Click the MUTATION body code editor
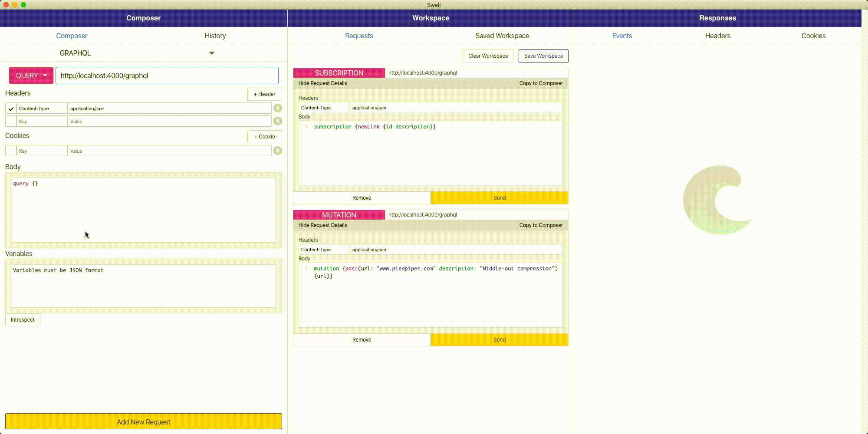868x434 pixels. (431, 295)
